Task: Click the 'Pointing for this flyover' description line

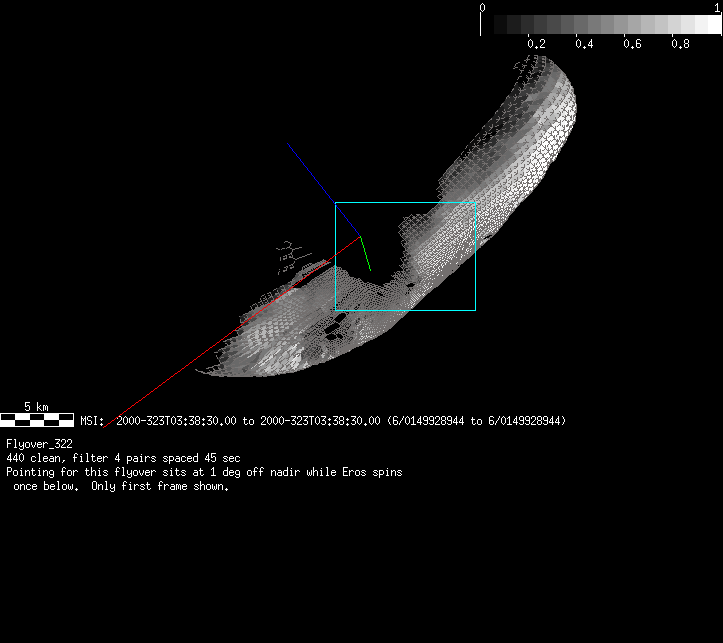Action: pyautogui.click(x=204, y=471)
